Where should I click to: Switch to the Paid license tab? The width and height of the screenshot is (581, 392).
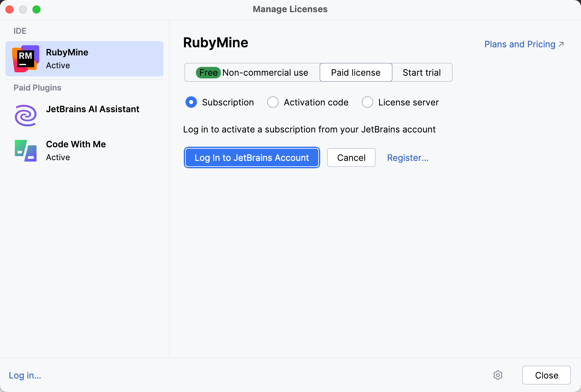[x=355, y=72]
